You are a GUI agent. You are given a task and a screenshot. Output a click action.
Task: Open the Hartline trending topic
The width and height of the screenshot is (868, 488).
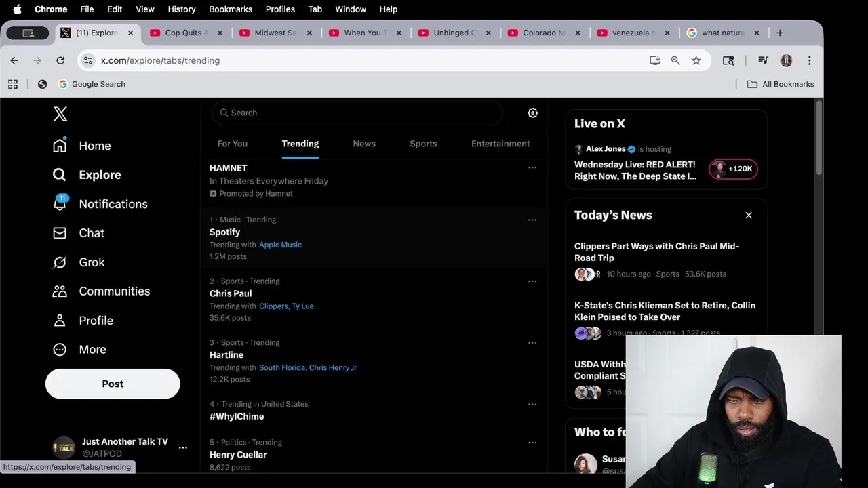tap(226, 355)
